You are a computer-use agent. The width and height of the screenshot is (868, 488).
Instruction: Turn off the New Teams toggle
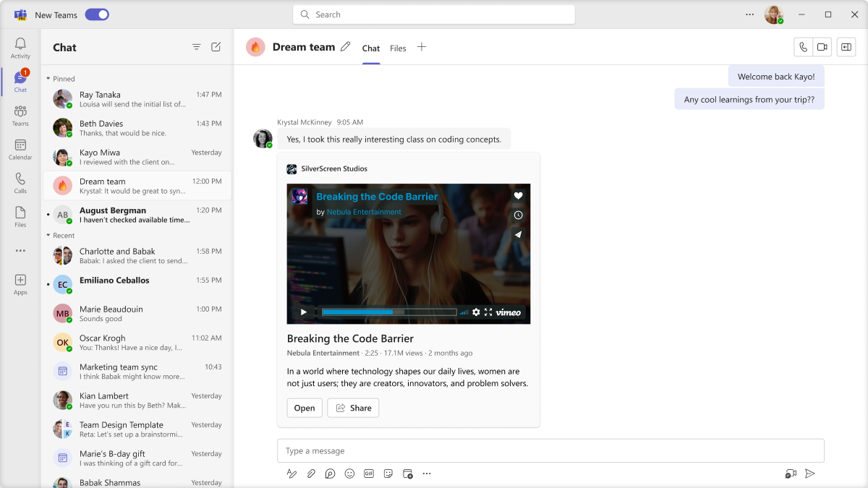[97, 14]
